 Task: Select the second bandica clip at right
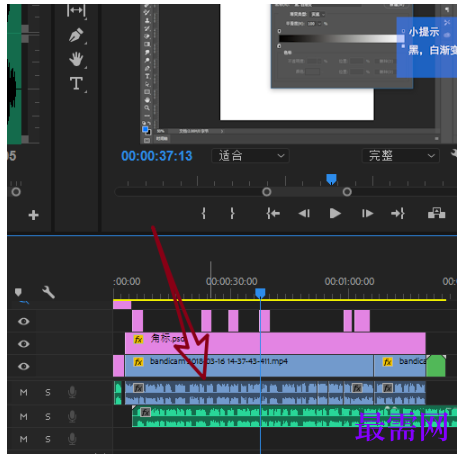tap(400, 366)
